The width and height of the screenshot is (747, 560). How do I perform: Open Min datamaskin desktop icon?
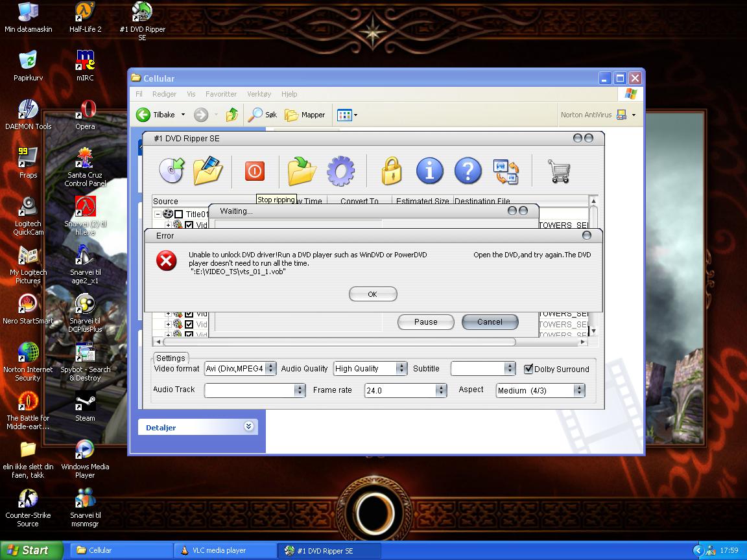coord(28,17)
